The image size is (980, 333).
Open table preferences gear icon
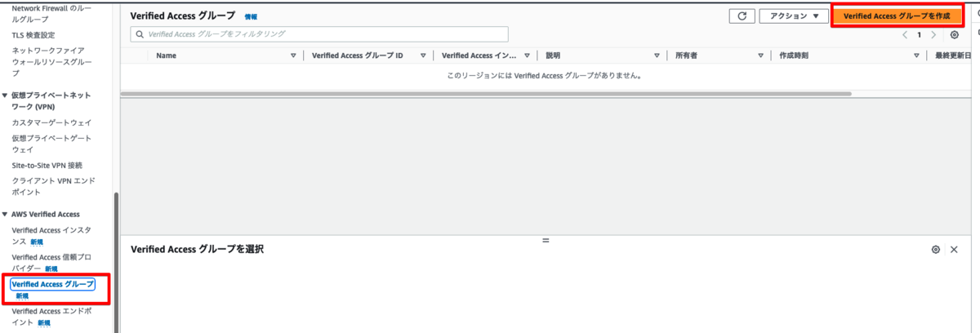tap(955, 35)
